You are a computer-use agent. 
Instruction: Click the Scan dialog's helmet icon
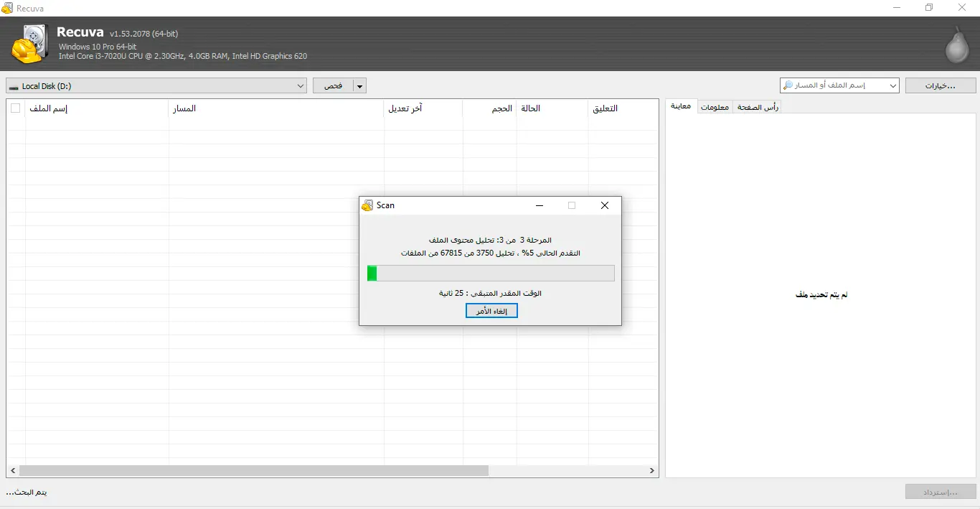point(367,205)
